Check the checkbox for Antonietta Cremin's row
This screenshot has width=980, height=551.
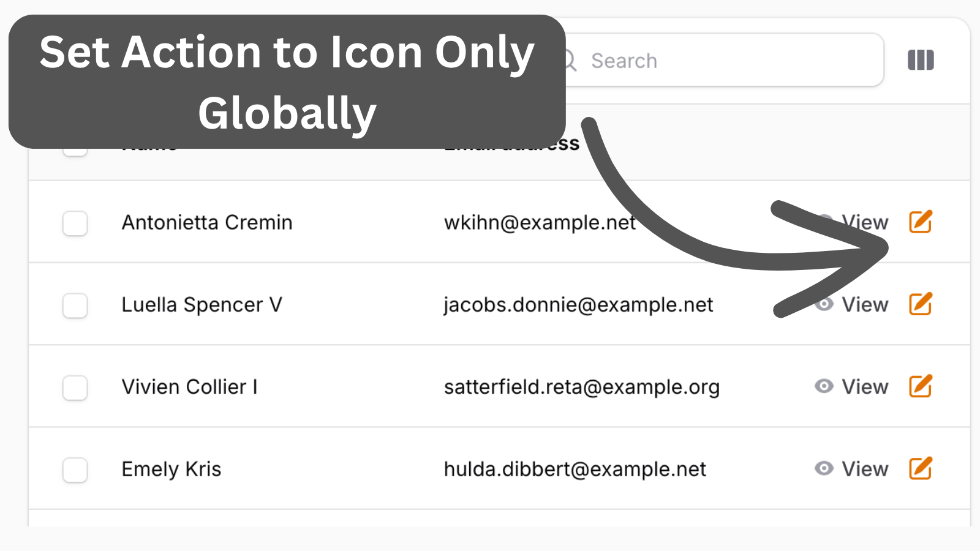click(x=75, y=224)
